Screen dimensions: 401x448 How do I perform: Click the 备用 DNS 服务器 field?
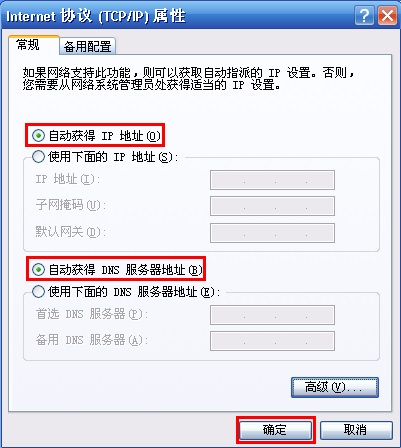pyautogui.click(x=272, y=341)
